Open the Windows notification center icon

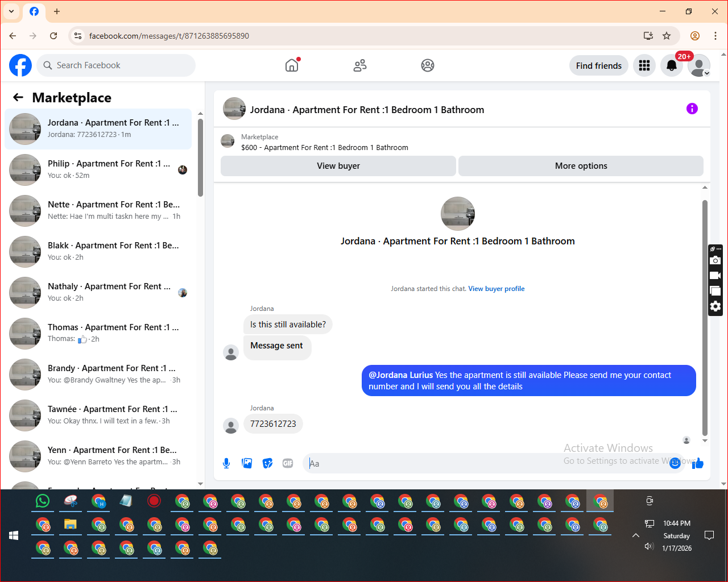709,535
